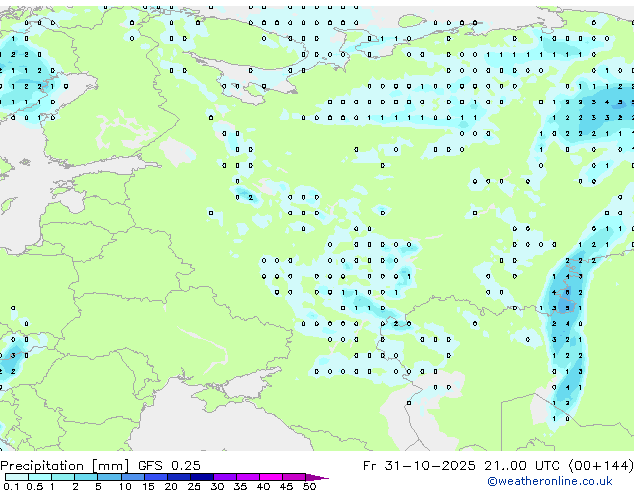Screen dimensions: 634x490
Task: Select the 5–10 mm legend color swatch
Action: (109, 477)
